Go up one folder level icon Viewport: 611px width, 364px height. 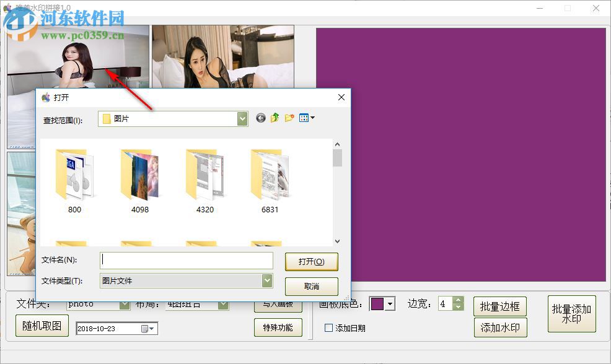click(275, 118)
